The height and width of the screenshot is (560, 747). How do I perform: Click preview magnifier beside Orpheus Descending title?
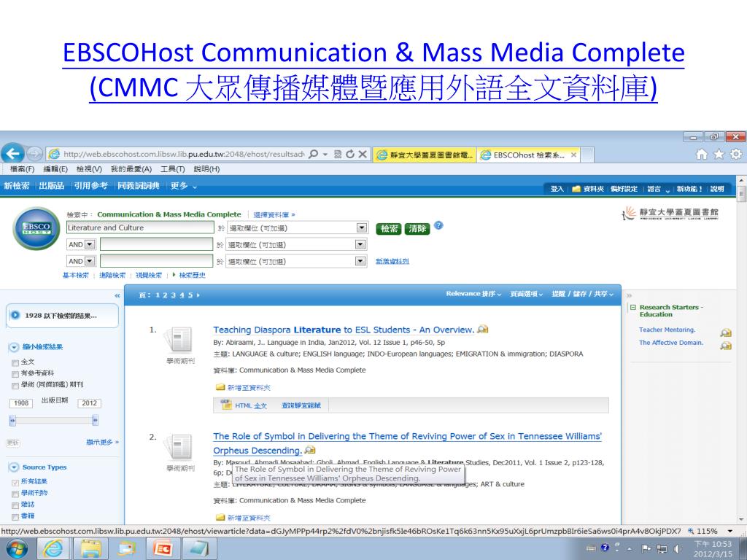[x=310, y=449]
